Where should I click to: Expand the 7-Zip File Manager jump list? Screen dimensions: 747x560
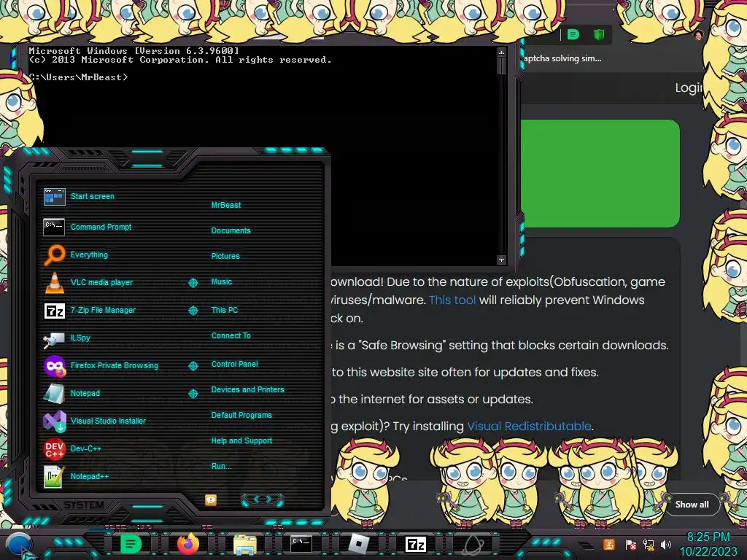(193, 311)
